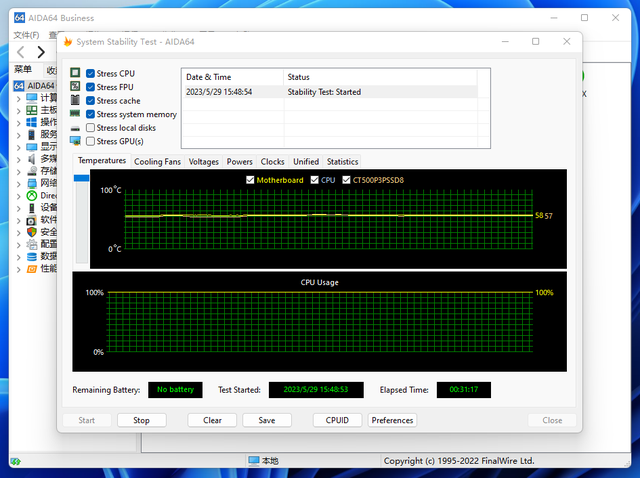
Task: Toggle the CT500P3PSSD8 temperature graph checkbox
Action: [346, 180]
